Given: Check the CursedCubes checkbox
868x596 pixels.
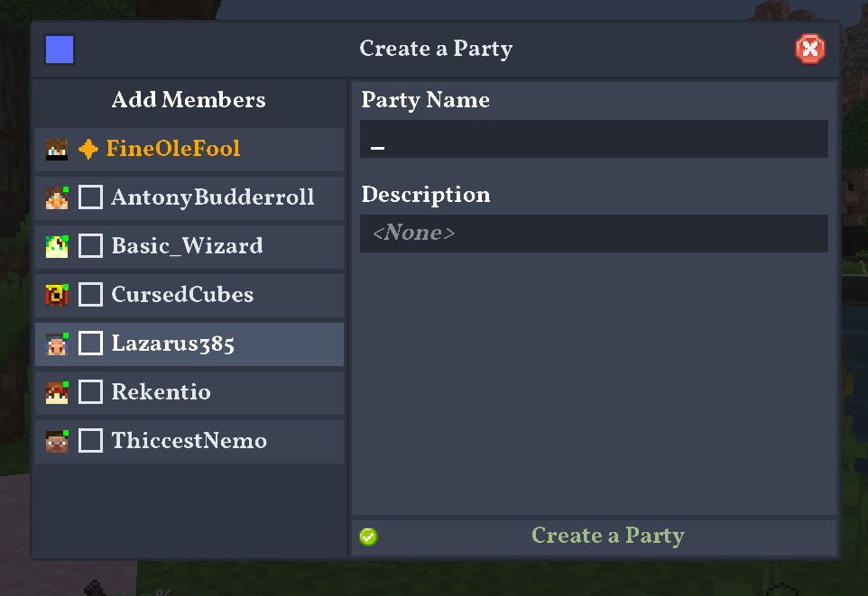Looking at the screenshot, I should point(90,295).
